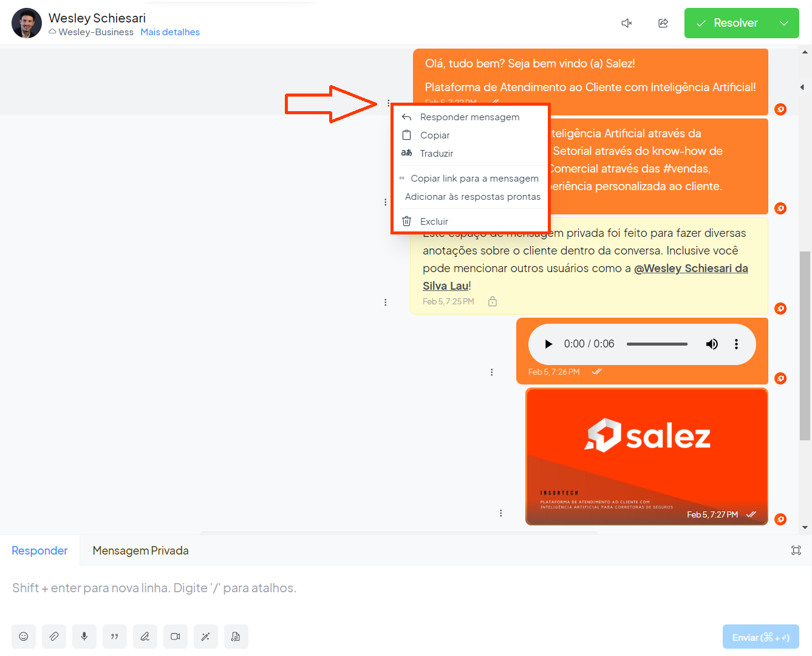Image resolution: width=812 pixels, height=656 pixels.
Task: Toggle the message signature pen icon
Action: [145, 637]
